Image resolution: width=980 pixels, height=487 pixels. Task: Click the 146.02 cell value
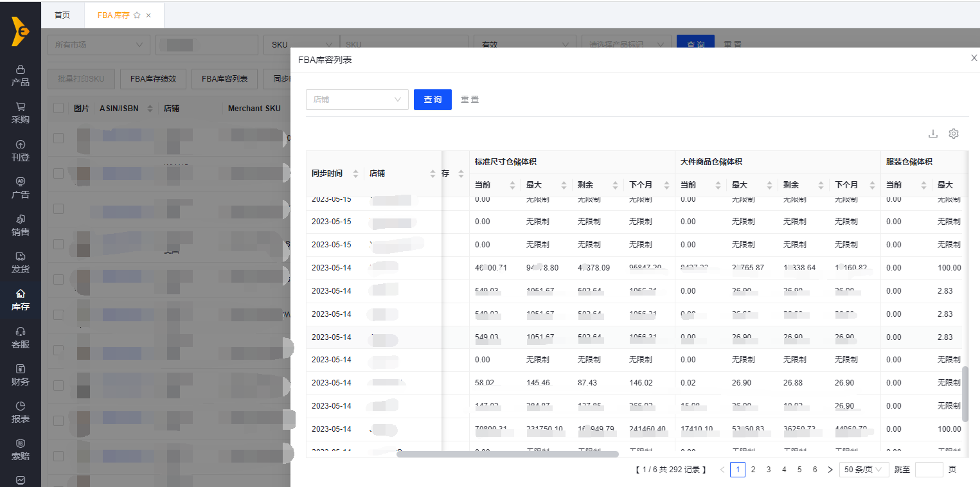[x=641, y=383]
